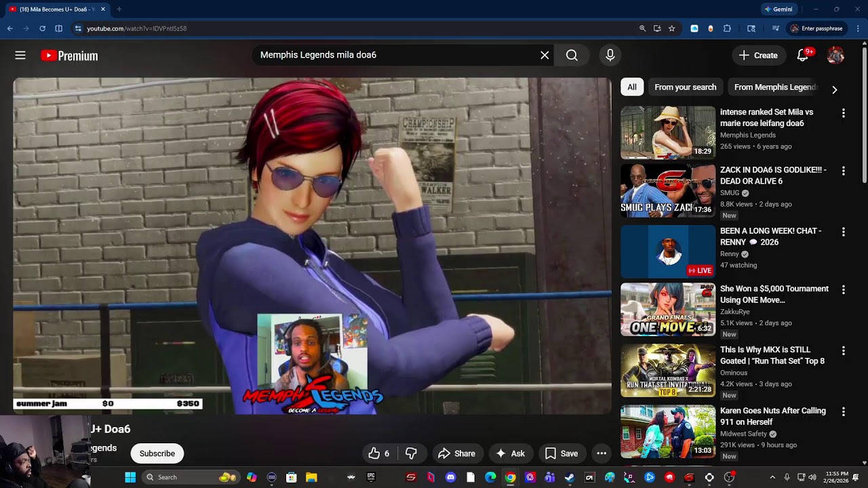
Task: Open Run That Set Top 8 thumbnail
Action: coord(668,370)
